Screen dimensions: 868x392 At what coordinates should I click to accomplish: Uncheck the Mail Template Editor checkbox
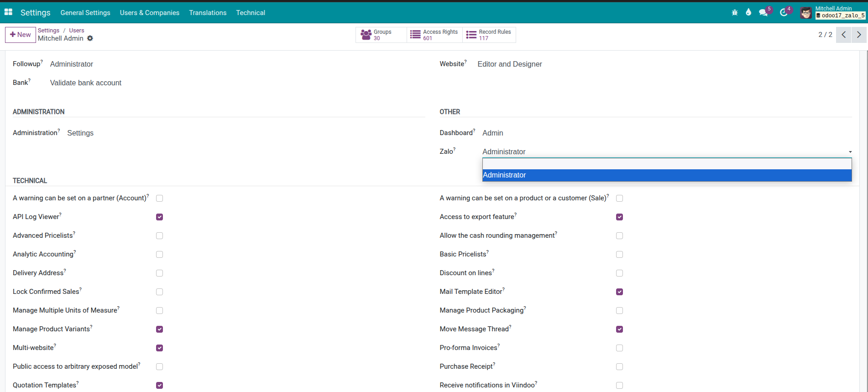click(619, 292)
